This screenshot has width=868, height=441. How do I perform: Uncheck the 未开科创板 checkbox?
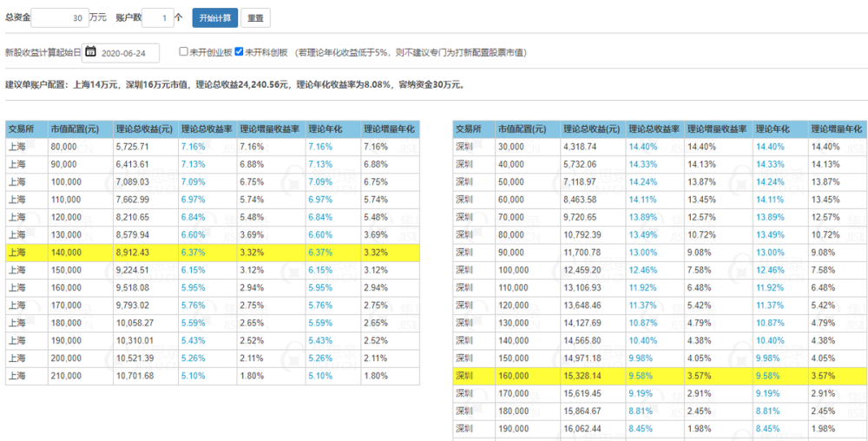click(x=240, y=52)
